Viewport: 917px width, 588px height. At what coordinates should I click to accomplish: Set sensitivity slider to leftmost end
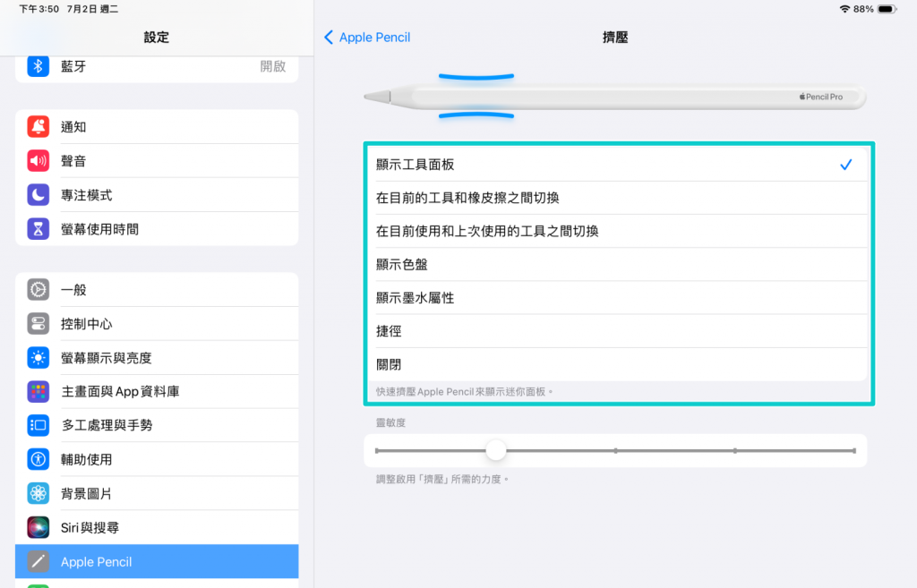pyautogui.click(x=377, y=451)
